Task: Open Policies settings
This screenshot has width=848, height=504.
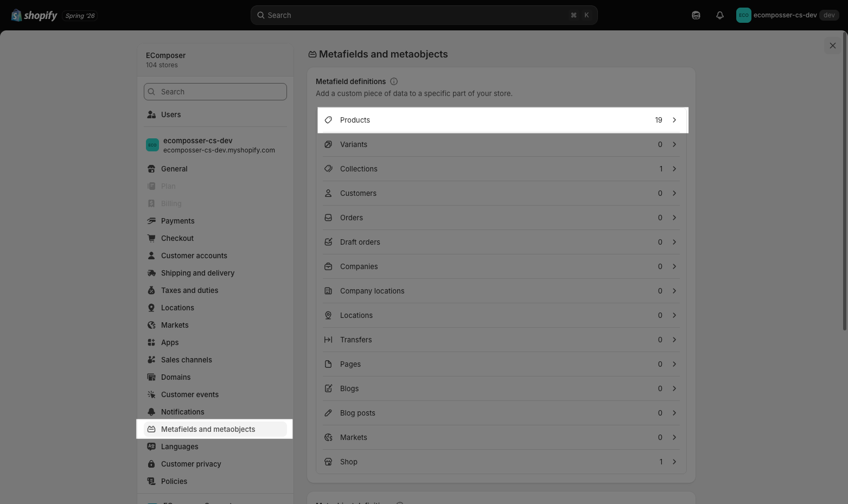Action: click(215, 481)
